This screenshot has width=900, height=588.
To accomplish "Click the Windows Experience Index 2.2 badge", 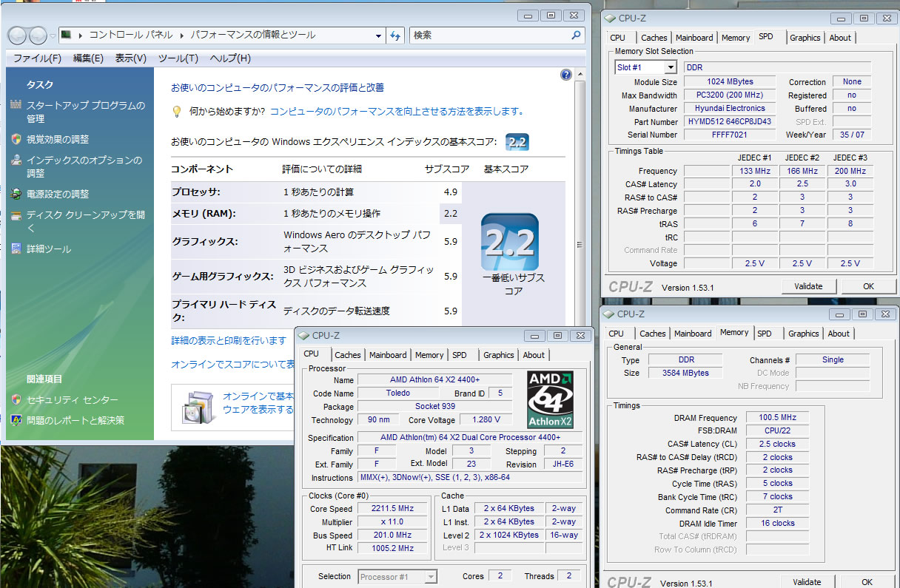I will pos(517,143).
